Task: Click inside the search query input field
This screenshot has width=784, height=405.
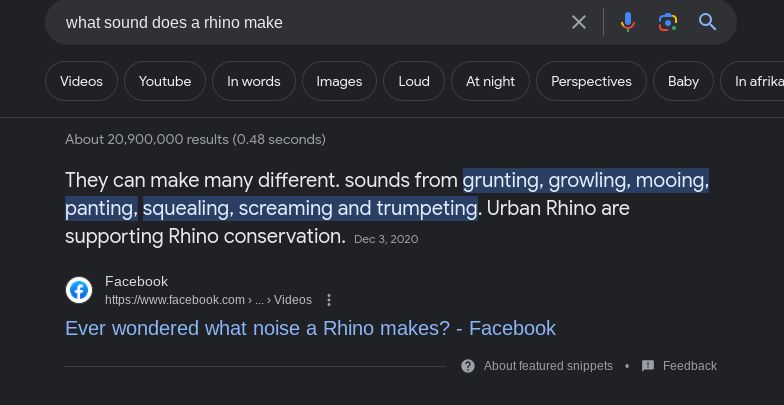Action: 300,22
